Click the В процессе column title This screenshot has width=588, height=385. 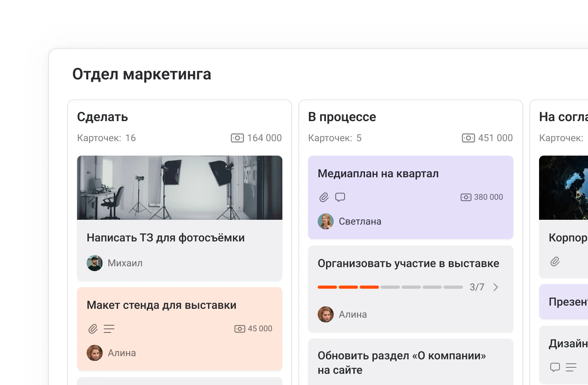pos(342,117)
